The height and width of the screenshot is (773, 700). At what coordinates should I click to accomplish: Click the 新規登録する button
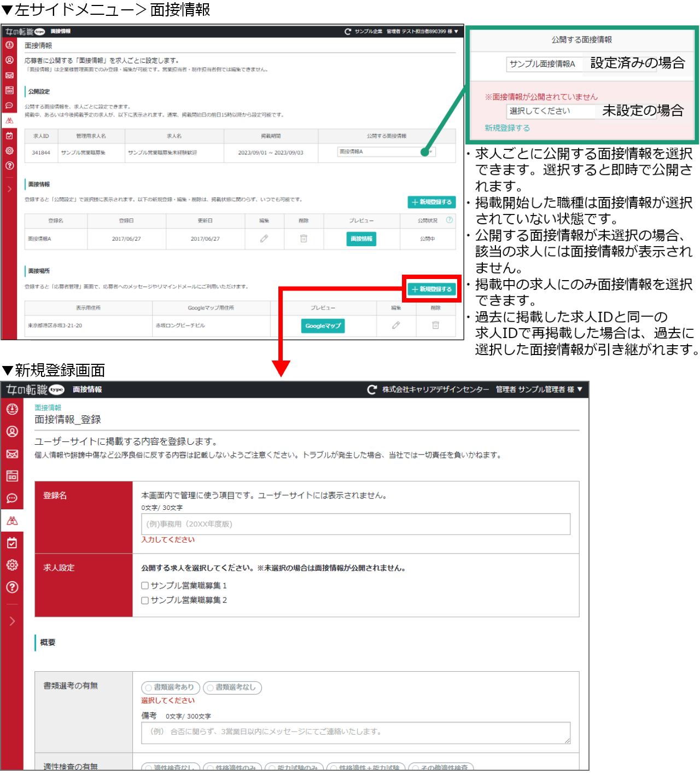(x=431, y=289)
